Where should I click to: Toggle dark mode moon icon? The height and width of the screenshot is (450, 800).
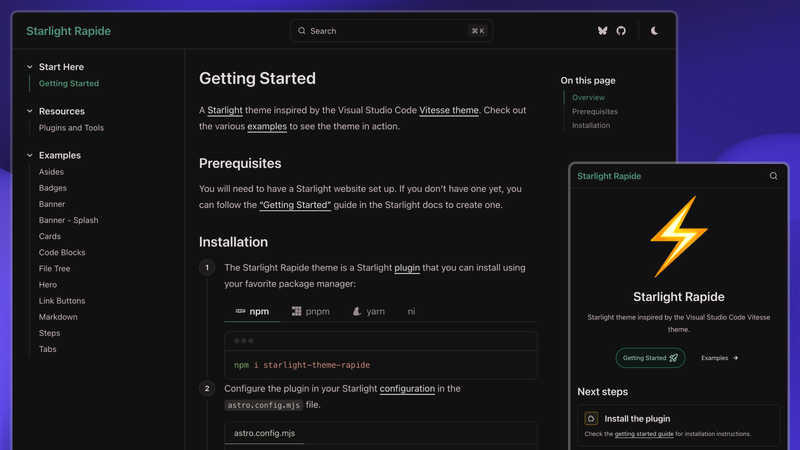point(654,31)
